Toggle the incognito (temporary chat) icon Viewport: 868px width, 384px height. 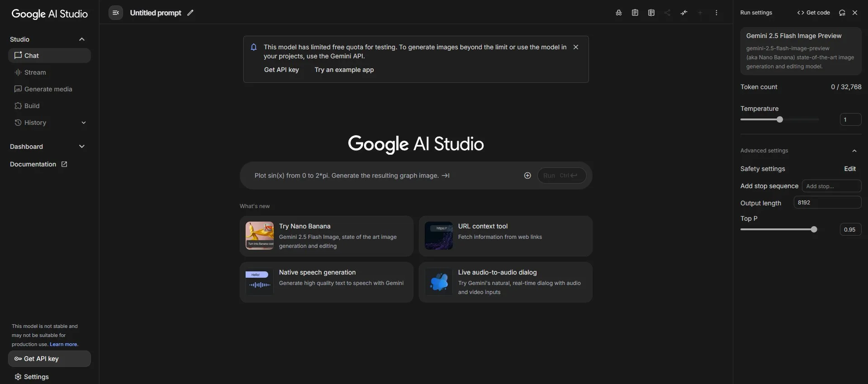coord(618,13)
